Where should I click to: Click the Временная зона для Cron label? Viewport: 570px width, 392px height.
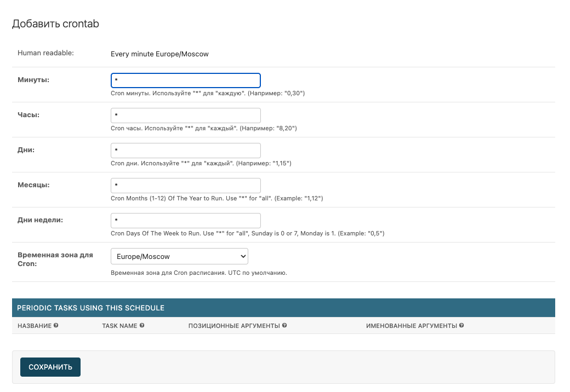point(55,259)
